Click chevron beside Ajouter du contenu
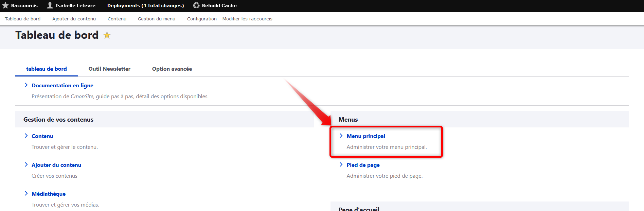The width and height of the screenshot is (644, 211). (26, 165)
